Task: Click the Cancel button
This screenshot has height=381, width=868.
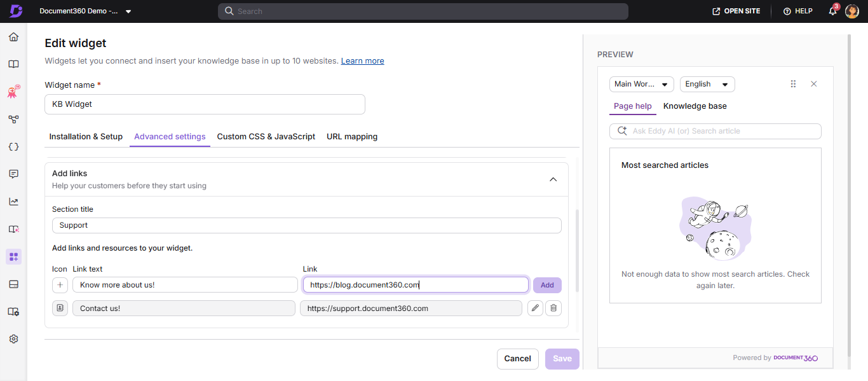Action: [518, 359]
